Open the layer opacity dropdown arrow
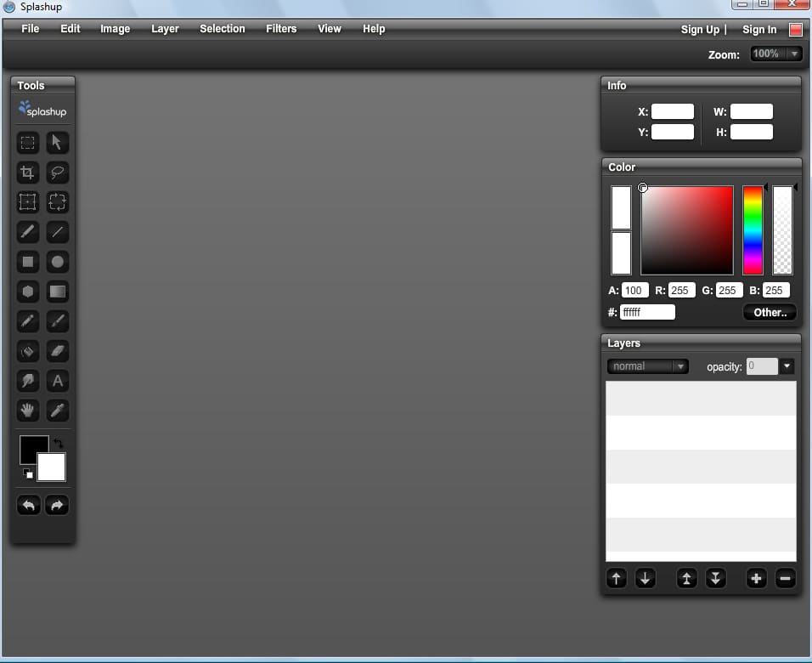This screenshot has width=812, height=663. (x=787, y=366)
